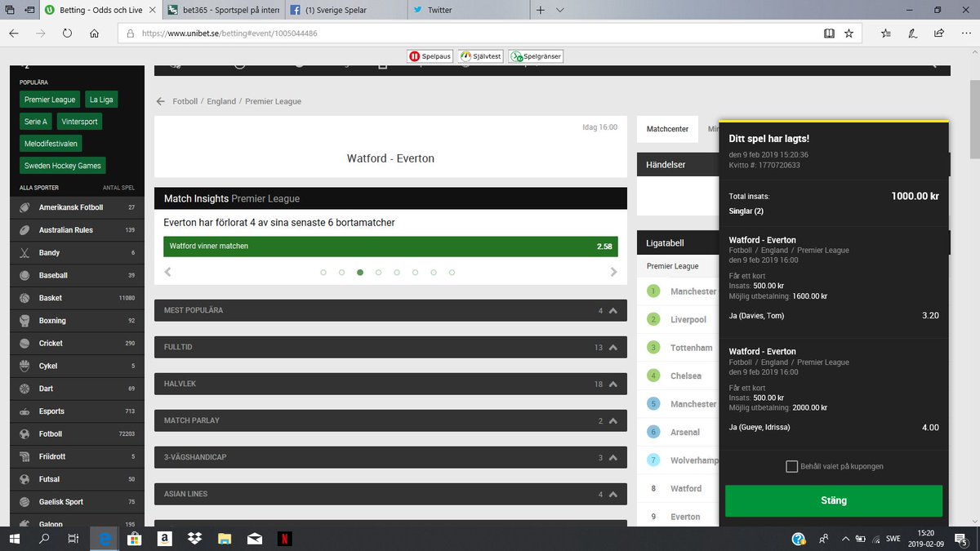The height and width of the screenshot is (551, 980).
Task: Show previous match insight
Action: [168, 272]
